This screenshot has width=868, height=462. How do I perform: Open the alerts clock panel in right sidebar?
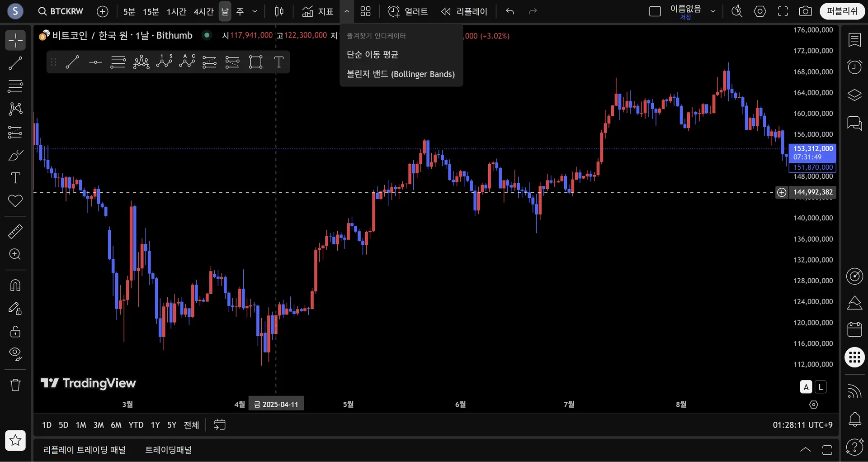point(854,67)
